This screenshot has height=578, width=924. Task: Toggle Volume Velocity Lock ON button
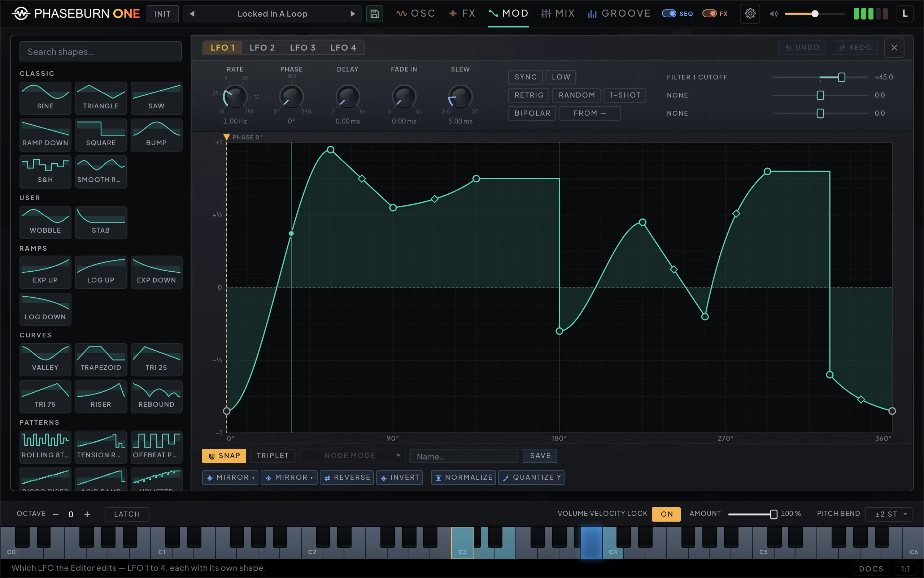pyautogui.click(x=666, y=514)
